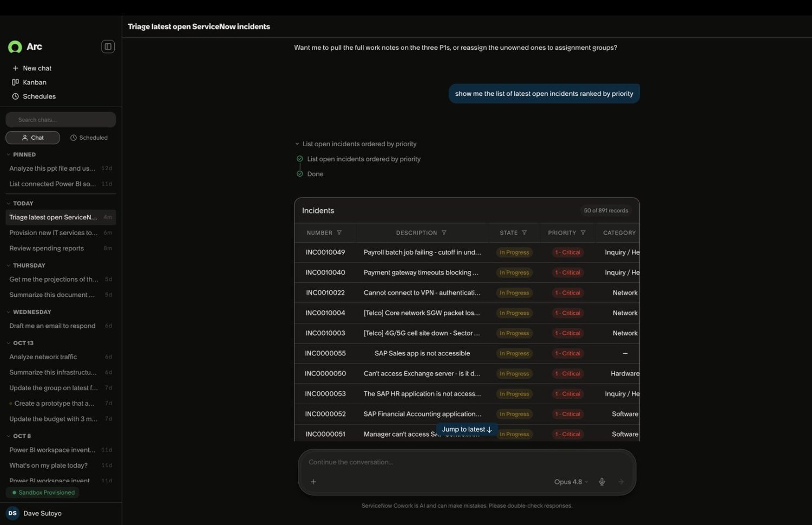Image resolution: width=812 pixels, height=525 pixels.
Task: Click 'SAP Sales app is not accessible' description
Action: pos(422,353)
